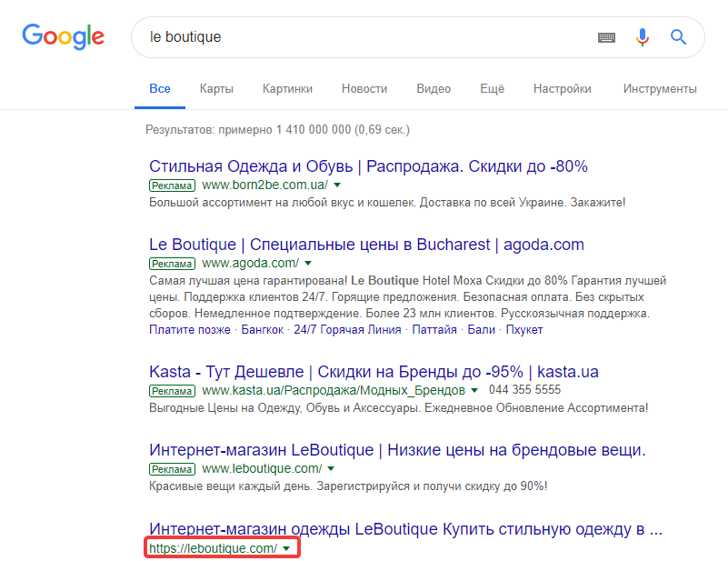
Task: Switch to the 'Карты' tab
Action: pyautogui.click(x=216, y=89)
